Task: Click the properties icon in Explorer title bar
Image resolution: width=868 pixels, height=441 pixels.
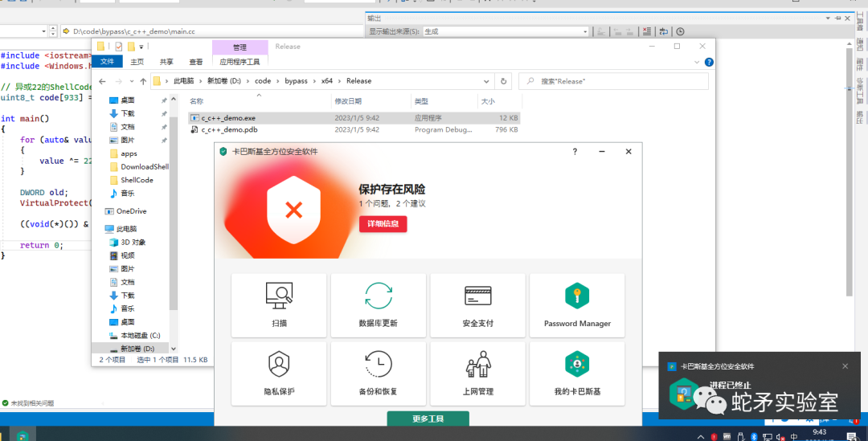Action: [x=118, y=47]
